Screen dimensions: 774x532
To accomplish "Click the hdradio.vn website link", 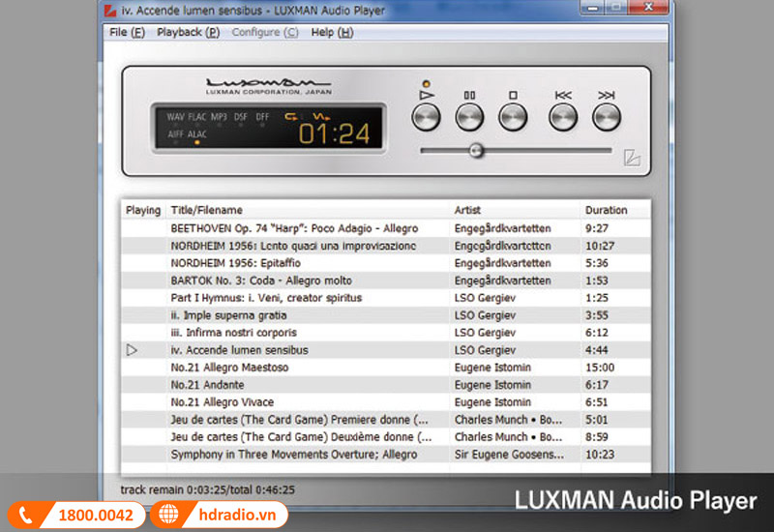I will tap(219, 515).
